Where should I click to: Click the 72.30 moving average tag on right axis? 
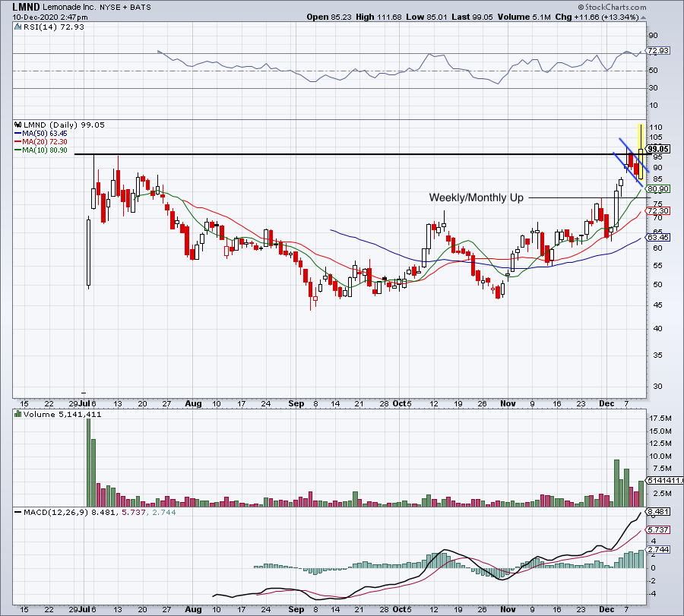[x=658, y=210]
